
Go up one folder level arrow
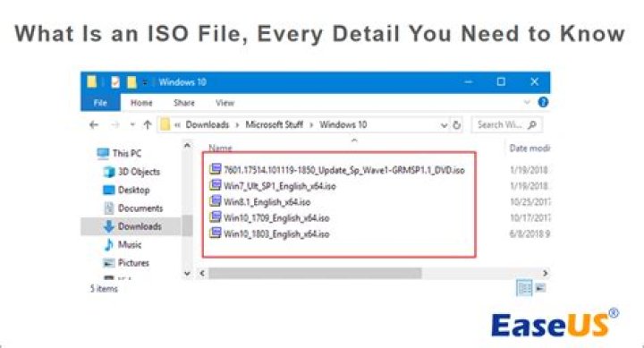click(148, 124)
